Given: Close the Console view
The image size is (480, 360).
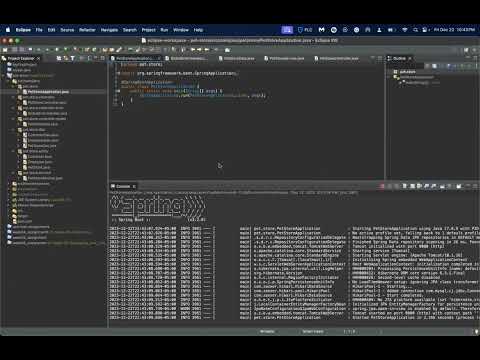Looking at the screenshot, I should (x=134, y=186).
